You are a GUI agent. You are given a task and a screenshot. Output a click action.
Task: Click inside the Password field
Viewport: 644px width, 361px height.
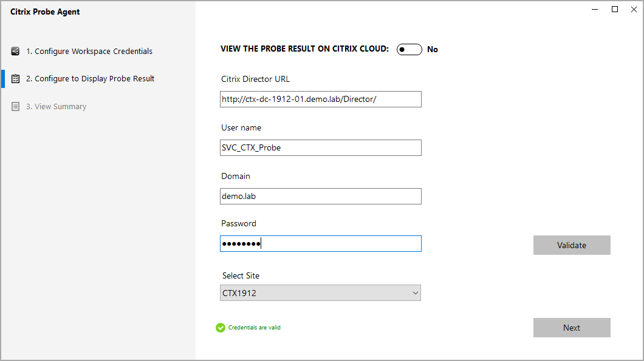(320, 243)
